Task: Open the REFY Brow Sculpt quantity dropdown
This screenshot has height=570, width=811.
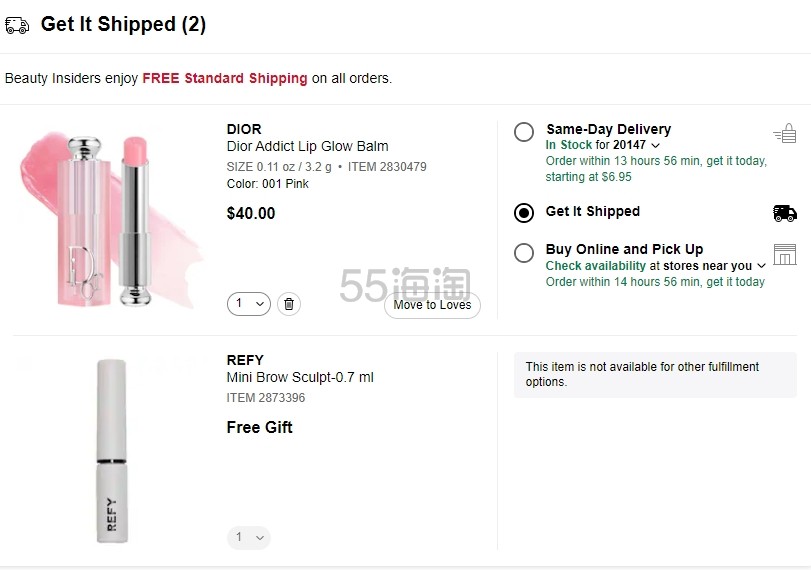Action: [x=249, y=537]
